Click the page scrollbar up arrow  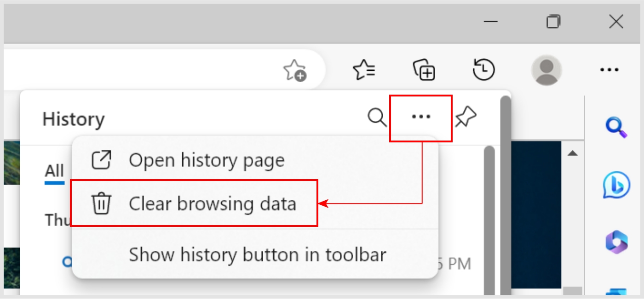click(573, 153)
